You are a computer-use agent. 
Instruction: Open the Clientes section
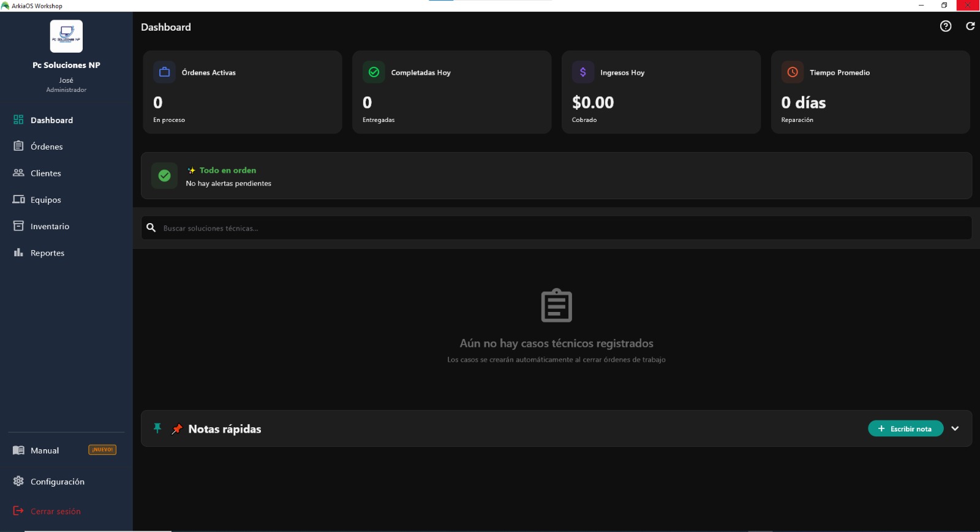coord(46,173)
